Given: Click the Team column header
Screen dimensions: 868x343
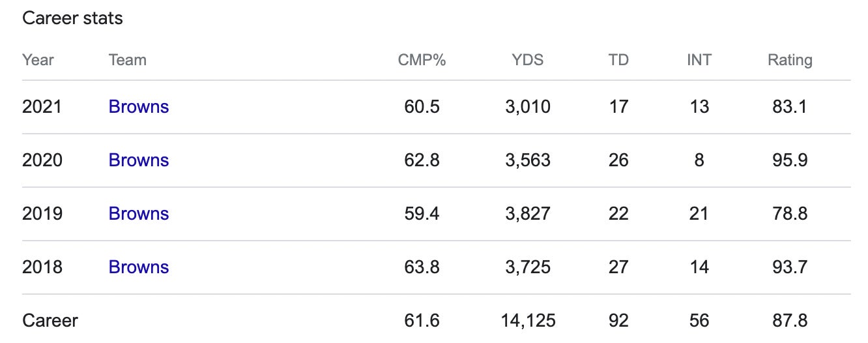Looking at the screenshot, I should tap(127, 61).
